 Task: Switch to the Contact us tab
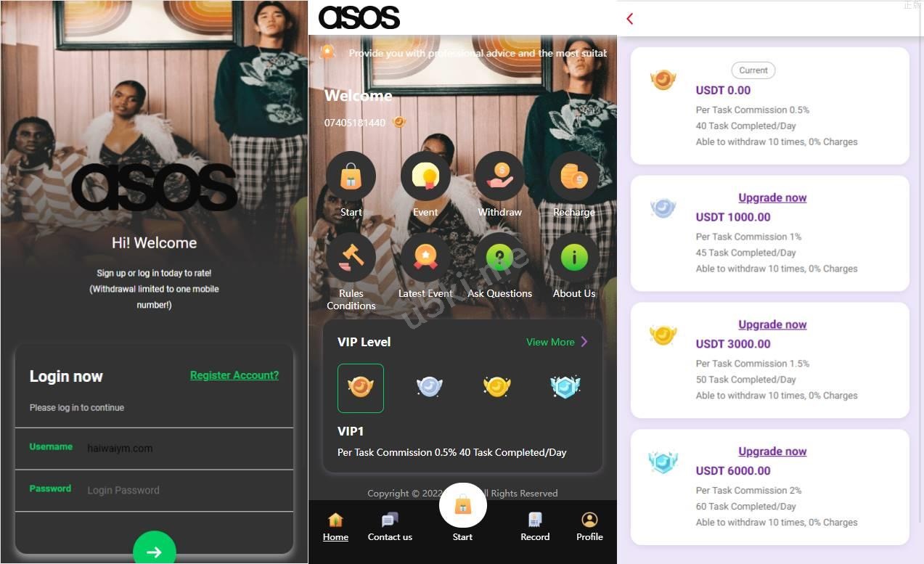(x=390, y=528)
